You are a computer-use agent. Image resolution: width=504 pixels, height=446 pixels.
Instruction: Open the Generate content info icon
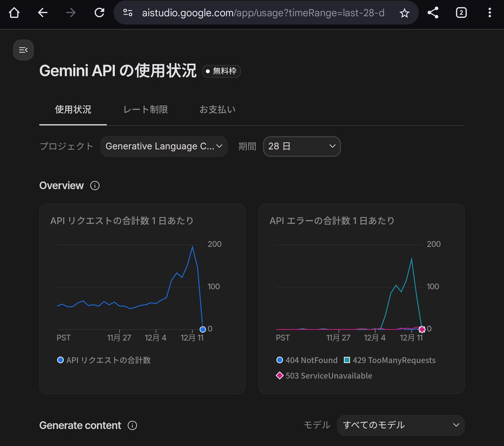click(x=132, y=425)
